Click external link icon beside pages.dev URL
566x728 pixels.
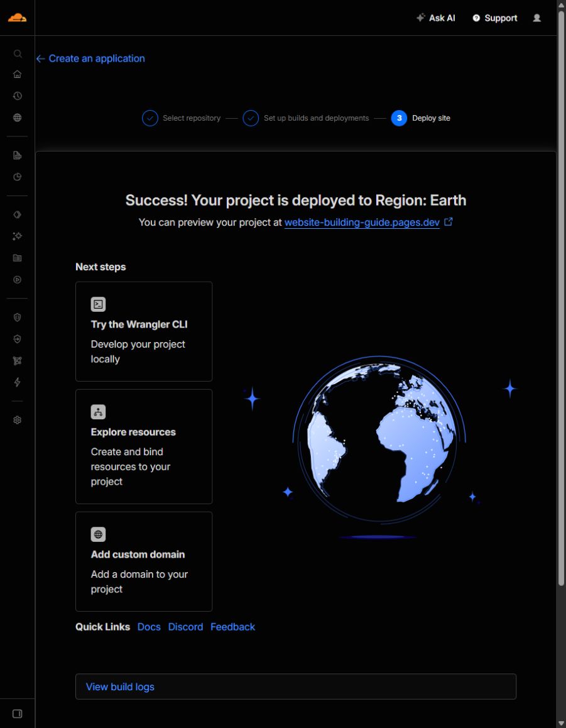coord(448,222)
